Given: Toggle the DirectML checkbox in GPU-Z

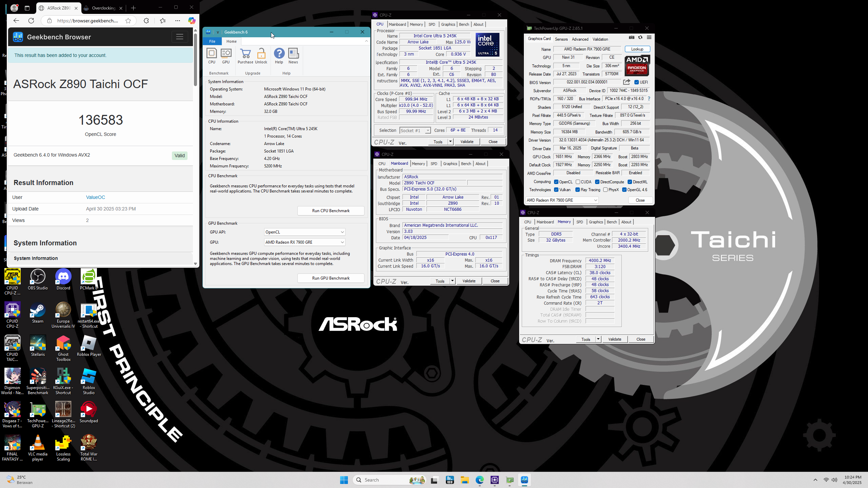Looking at the screenshot, I should coord(630,182).
